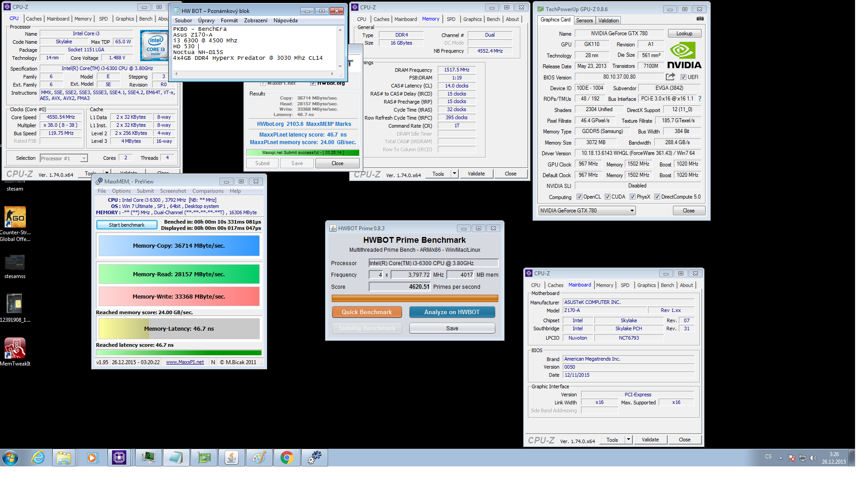Viewport: 868px width, 482px height.
Task: Click the CS language indicator in the taskbar
Action: [768, 457]
